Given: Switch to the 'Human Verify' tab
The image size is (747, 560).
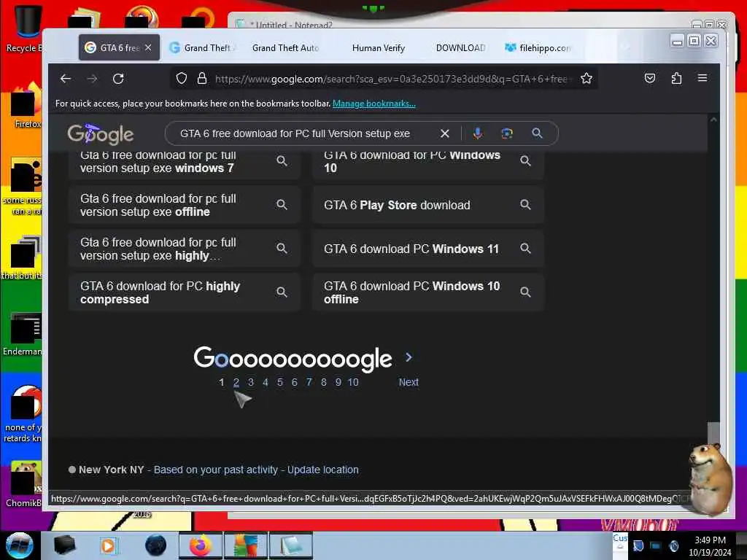Looking at the screenshot, I should [x=379, y=47].
